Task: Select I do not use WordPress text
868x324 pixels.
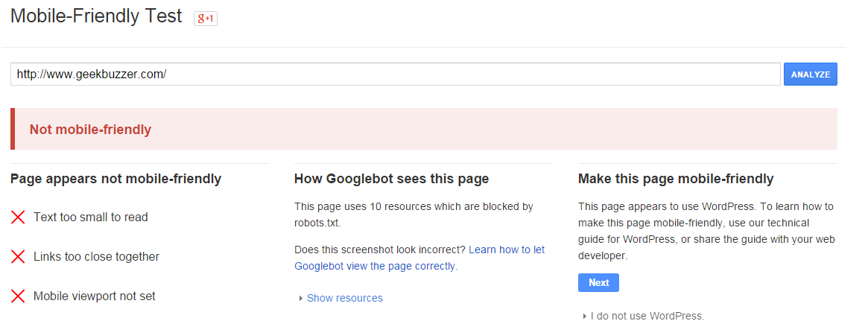Action: 647,317
